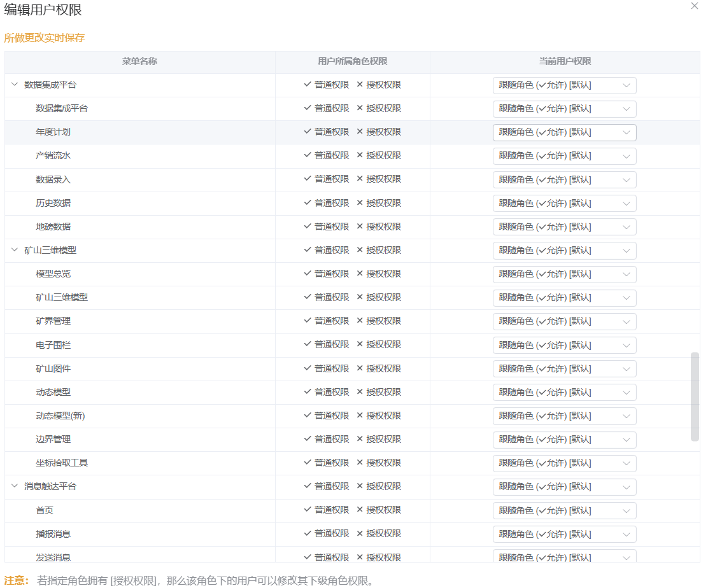Click 授权权限 cross icon in 矿界管理 row
The width and height of the screenshot is (701, 588).
point(360,321)
